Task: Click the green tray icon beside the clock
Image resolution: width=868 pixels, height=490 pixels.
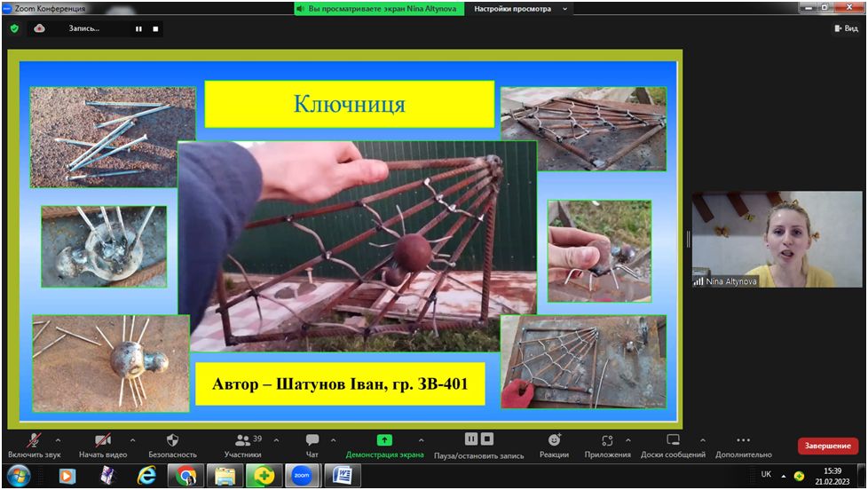Action: pos(799,476)
